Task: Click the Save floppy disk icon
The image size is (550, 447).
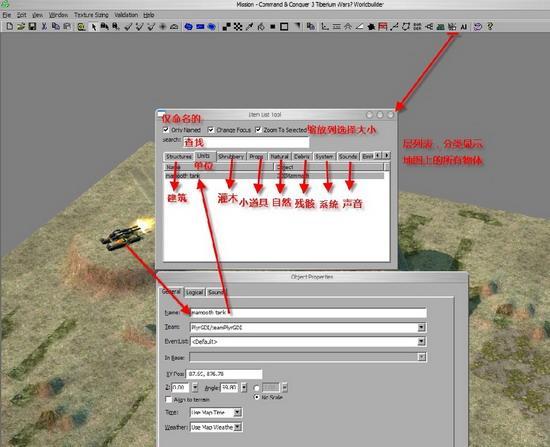Action: pyautogui.click(x=33, y=26)
